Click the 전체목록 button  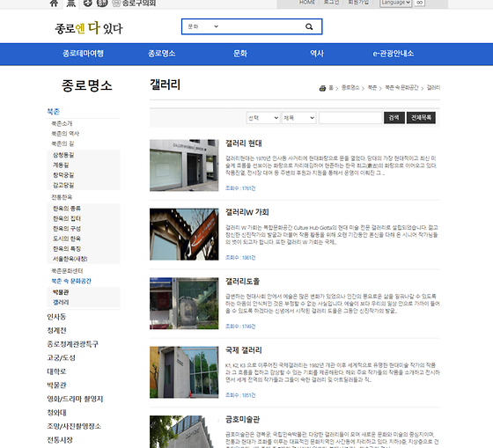pyautogui.click(x=421, y=118)
